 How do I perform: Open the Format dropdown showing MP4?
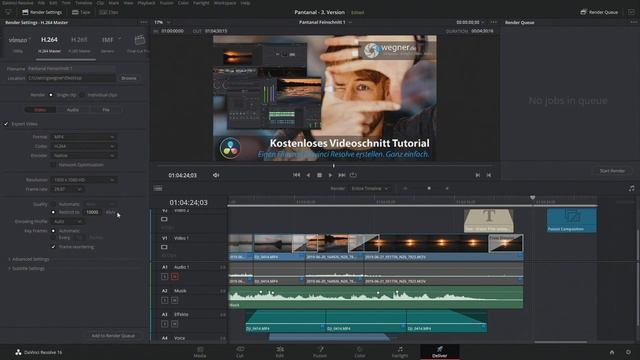(x=84, y=137)
